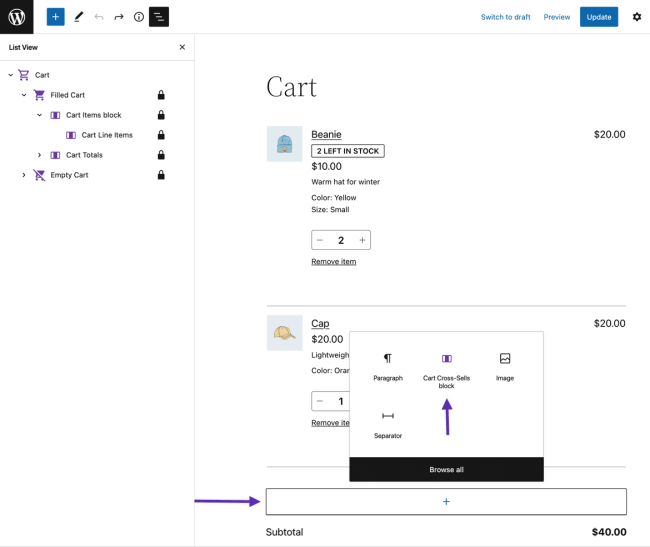The image size is (650, 547).
Task: Open the settings gear icon
Action: tap(637, 17)
